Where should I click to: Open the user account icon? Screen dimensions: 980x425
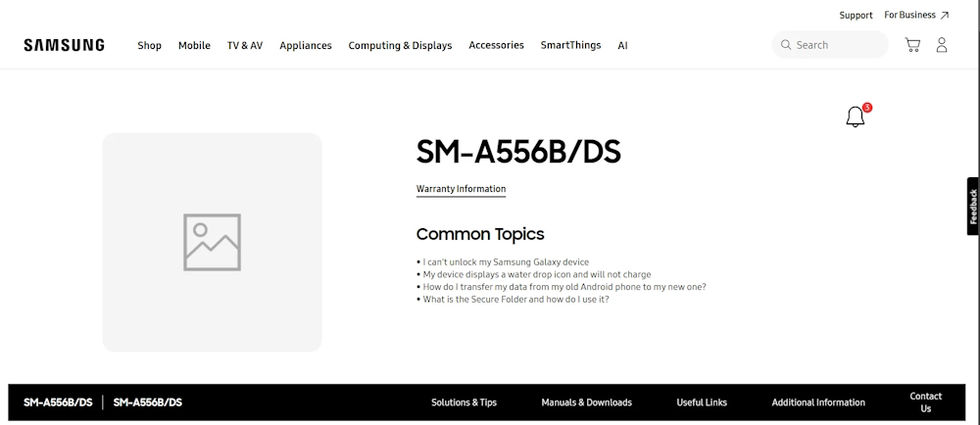tap(941, 45)
